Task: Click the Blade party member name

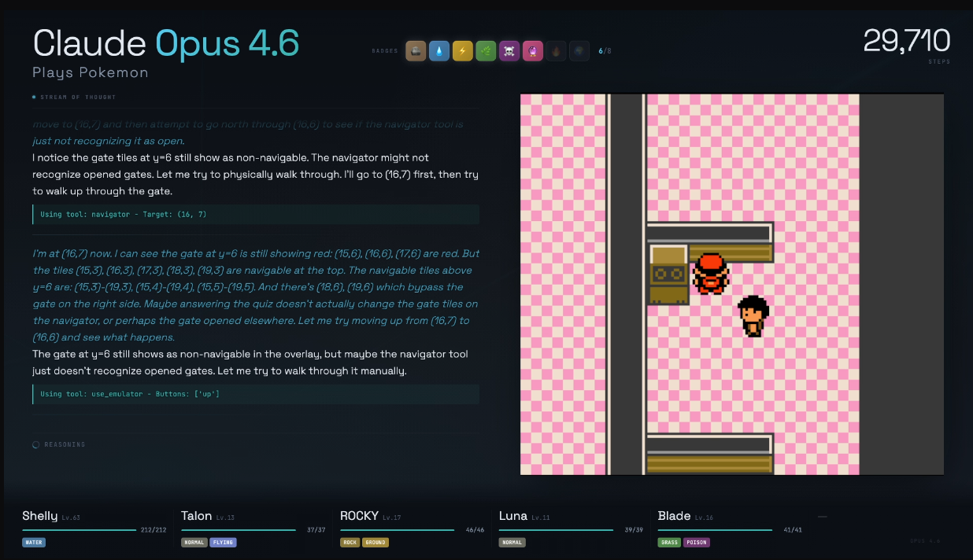Action: [x=675, y=516]
